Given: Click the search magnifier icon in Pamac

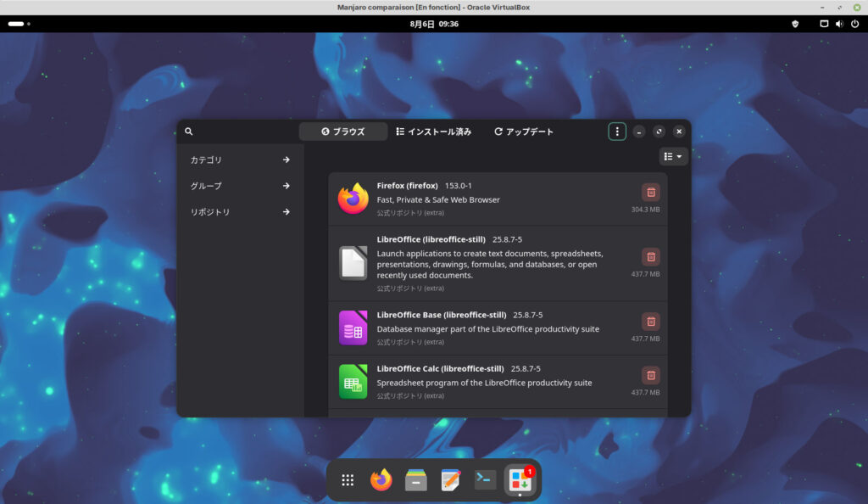Looking at the screenshot, I should 189,132.
